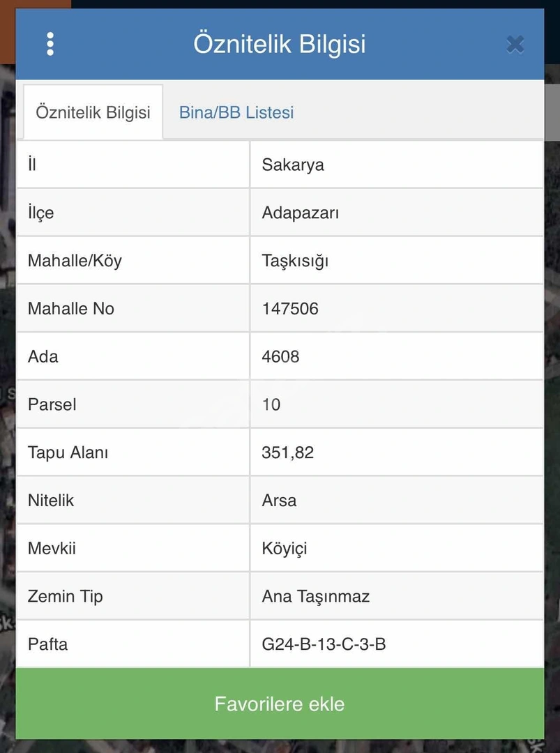Select the Tapu Alanı value 351,82

click(x=288, y=452)
